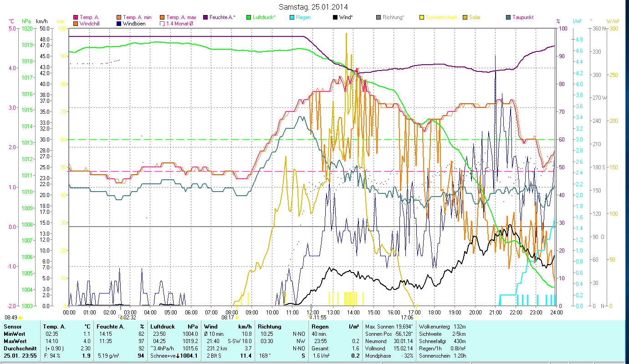This screenshot has height=364, width=629.
Task: Click the sunrise sun icon at 08:17
Action: 237,318
